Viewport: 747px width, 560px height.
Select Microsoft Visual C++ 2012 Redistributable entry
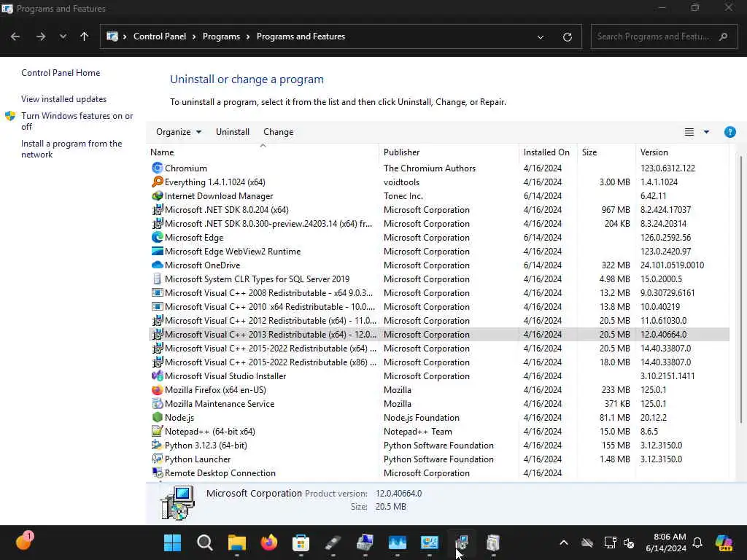click(x=438, y=321)
